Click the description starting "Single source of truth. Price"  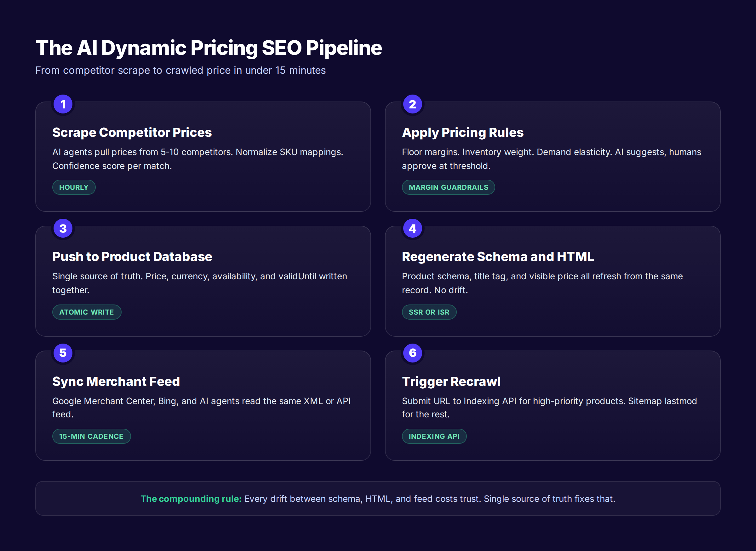click(200, 283)
